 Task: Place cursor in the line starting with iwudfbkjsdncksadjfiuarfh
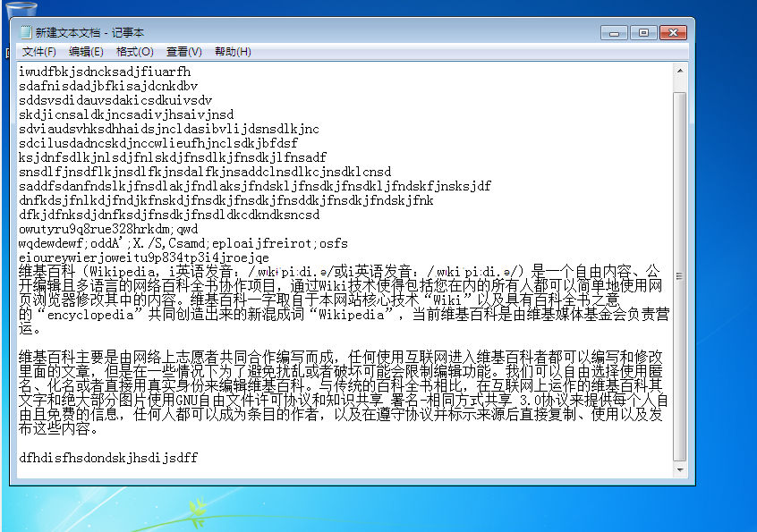pyautogui.click(x=105, y=72)
